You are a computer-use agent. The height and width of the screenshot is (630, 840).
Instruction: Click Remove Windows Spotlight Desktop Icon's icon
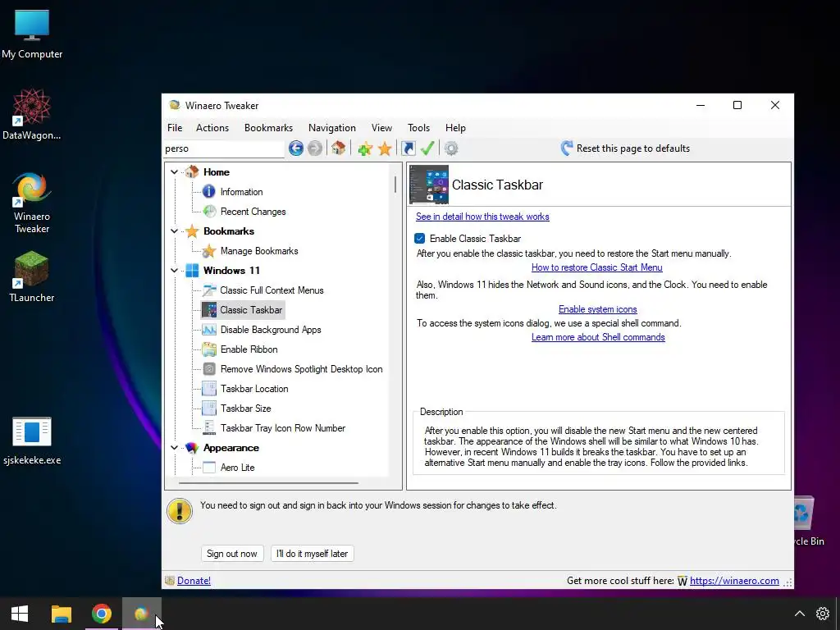209,369
